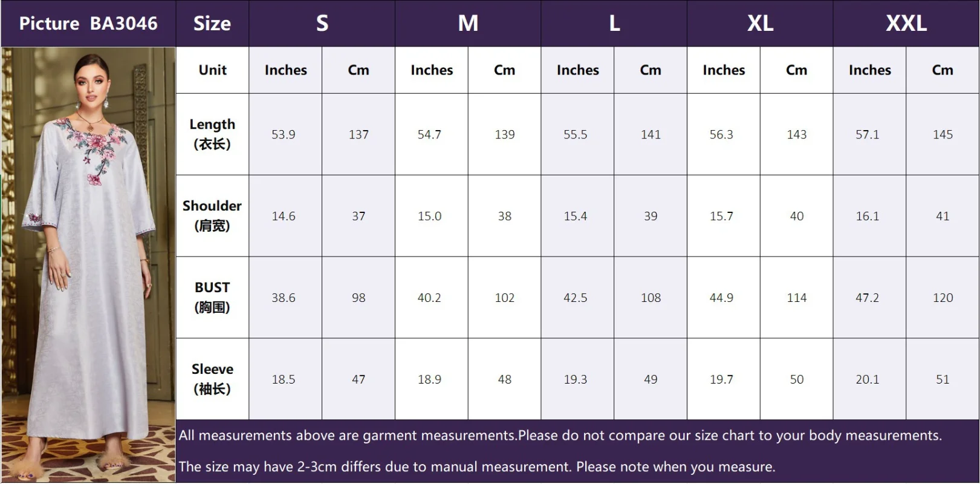The width and height of the screenshot is (980, 484).
Task: Select the M size column header
Action: click(x=468, y=24)
